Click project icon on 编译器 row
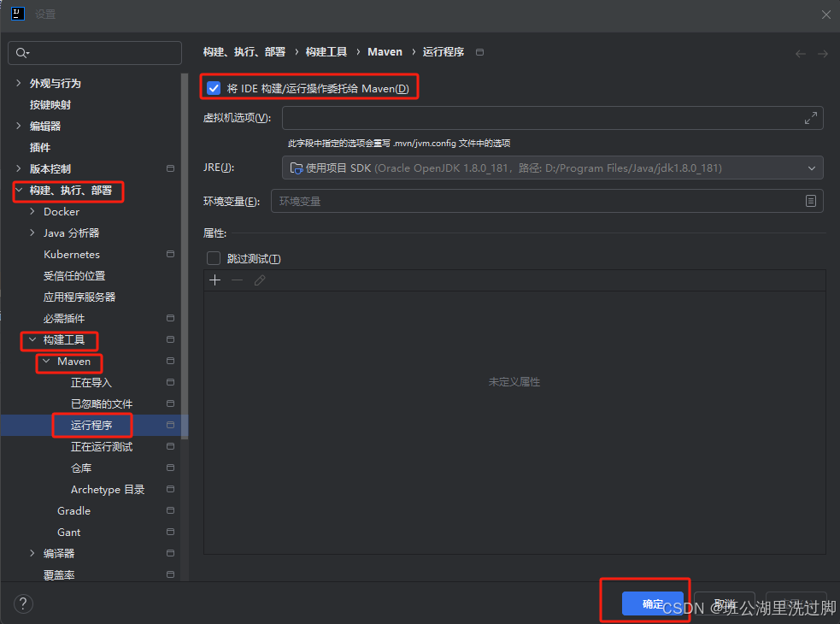Screen dimensions: 840x624 point(170,553)
